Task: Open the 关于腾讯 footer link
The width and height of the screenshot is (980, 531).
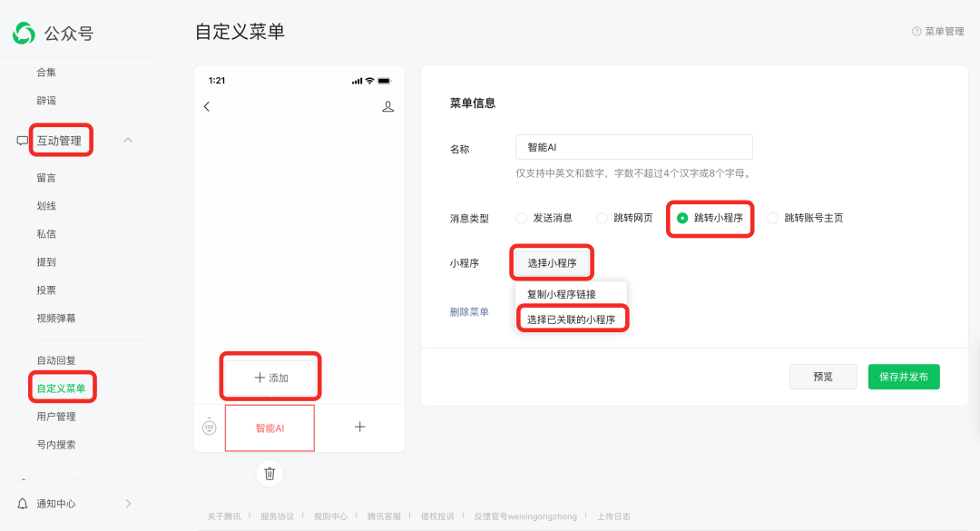Action: coord(224,516)
